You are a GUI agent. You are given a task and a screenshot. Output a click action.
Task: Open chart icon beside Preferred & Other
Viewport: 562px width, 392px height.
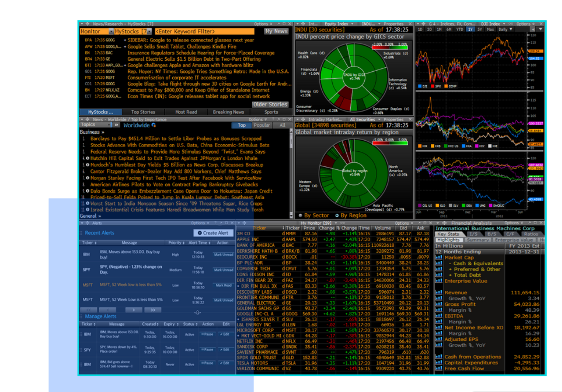[x=439, y=269]
